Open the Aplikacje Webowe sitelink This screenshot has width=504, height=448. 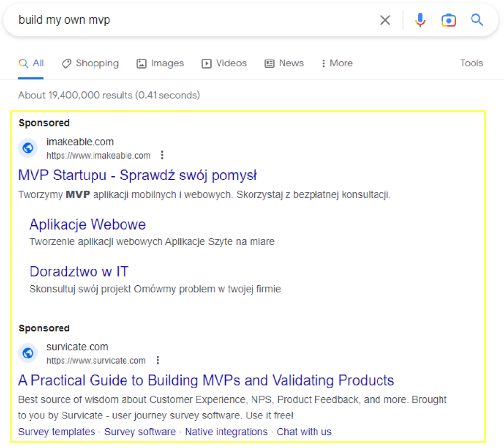pos(88,224)
